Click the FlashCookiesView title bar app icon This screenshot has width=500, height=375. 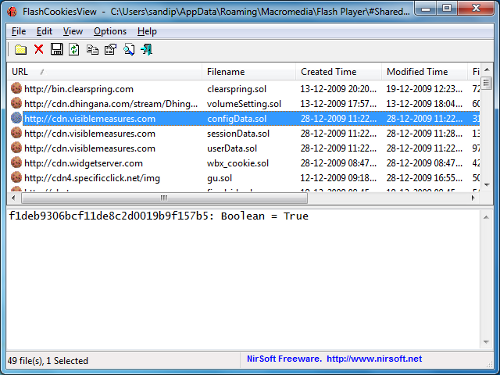12,12
